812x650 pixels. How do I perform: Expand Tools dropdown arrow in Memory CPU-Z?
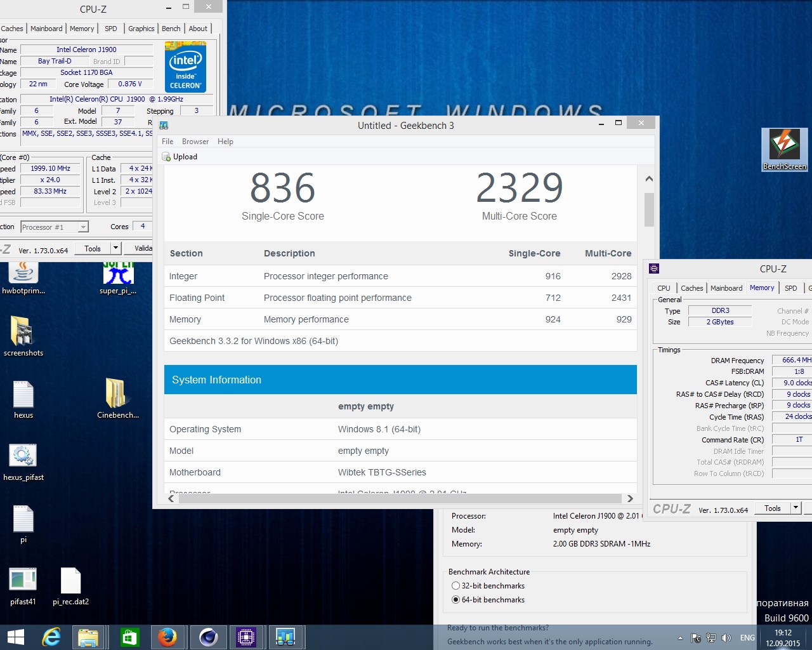(796, 508)
